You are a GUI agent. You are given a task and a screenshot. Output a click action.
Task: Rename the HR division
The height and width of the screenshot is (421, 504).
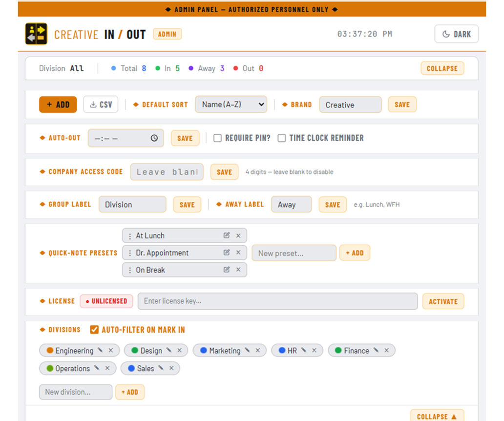(x=304, y=350)
